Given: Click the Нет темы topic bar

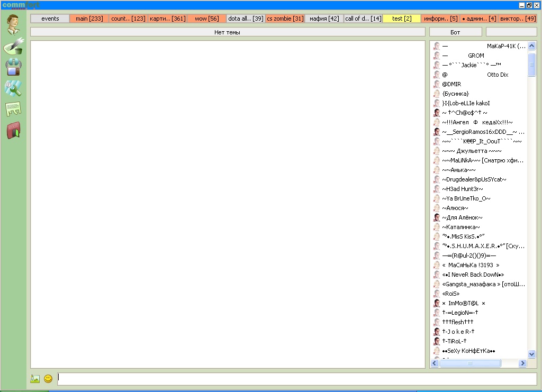Looking at the screenshot, I should tap(227, 32).
